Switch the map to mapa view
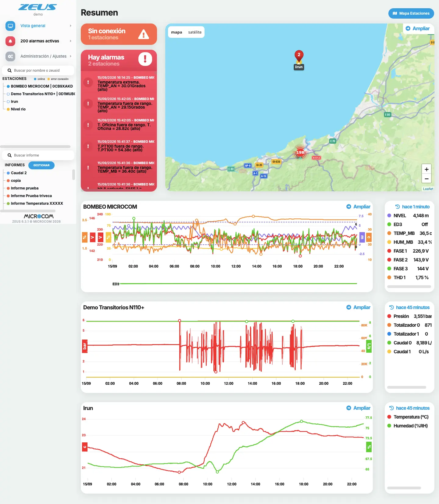 click(x=177, y=32)
